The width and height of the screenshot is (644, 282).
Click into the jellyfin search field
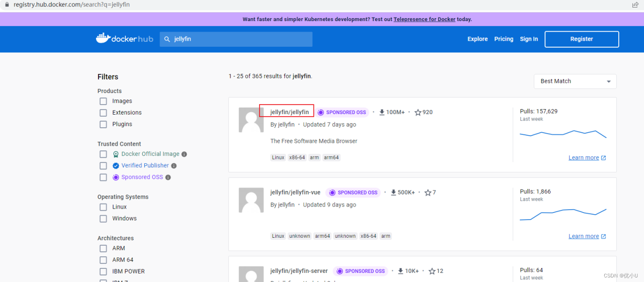236,39
